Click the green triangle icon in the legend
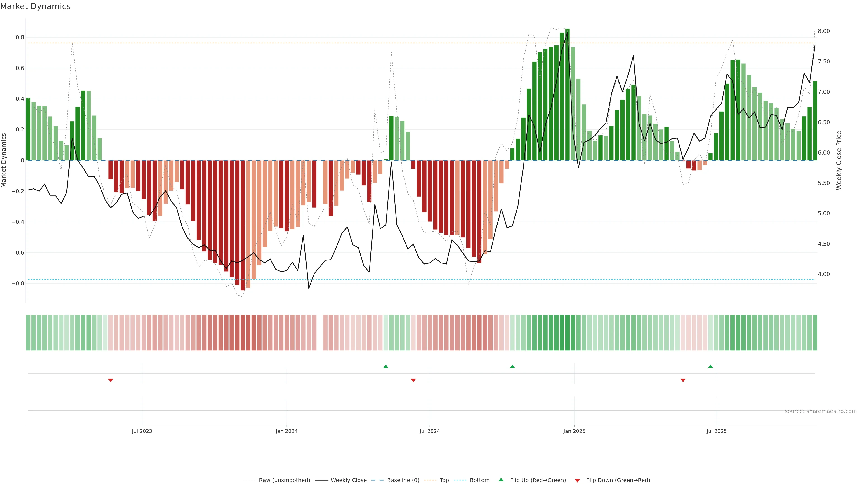The image size is (868, 488). click(501, 480)
